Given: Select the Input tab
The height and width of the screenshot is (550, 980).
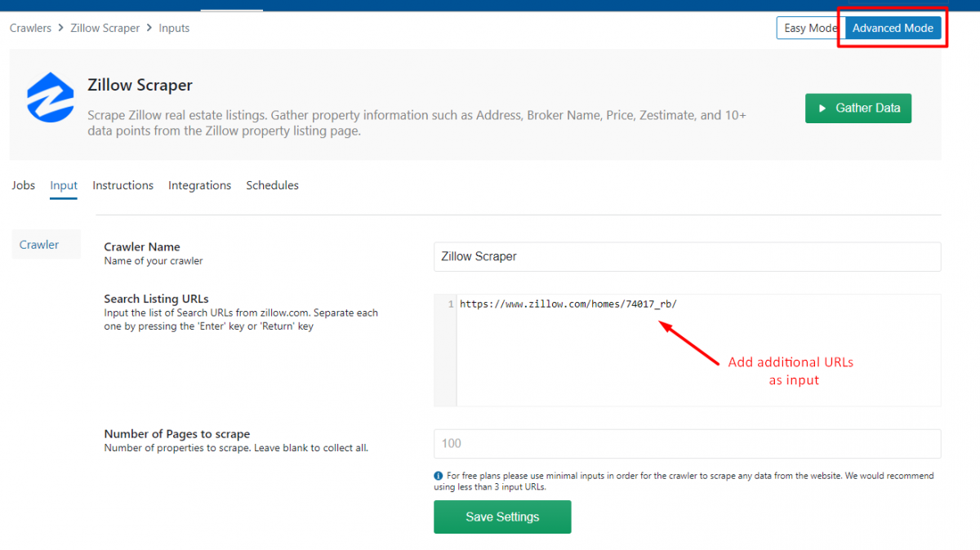Looking at the screenshot, I should (x=63, y=185).
